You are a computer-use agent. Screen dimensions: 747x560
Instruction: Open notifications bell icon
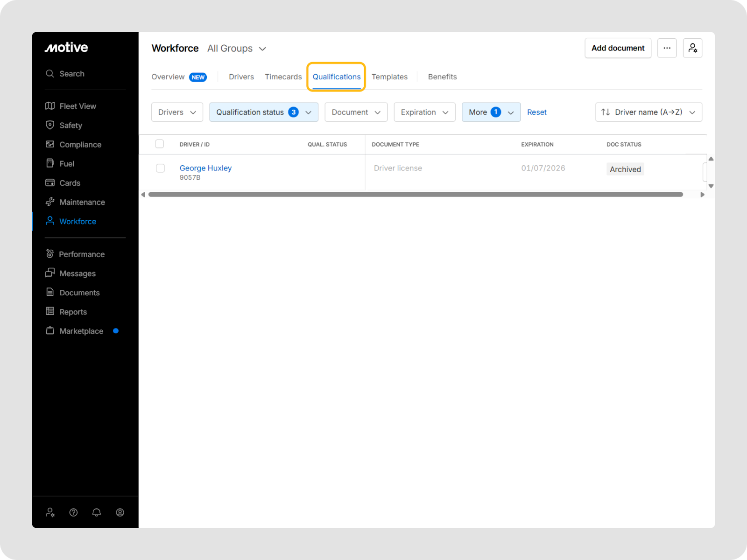coord(97,512)
